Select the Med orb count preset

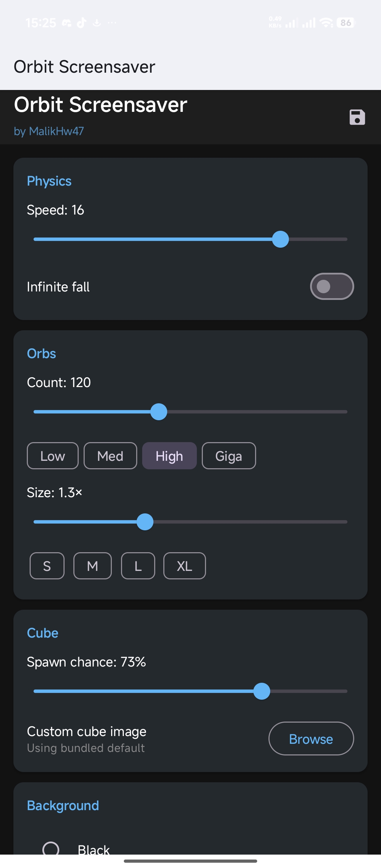click(x=110, y=456)
